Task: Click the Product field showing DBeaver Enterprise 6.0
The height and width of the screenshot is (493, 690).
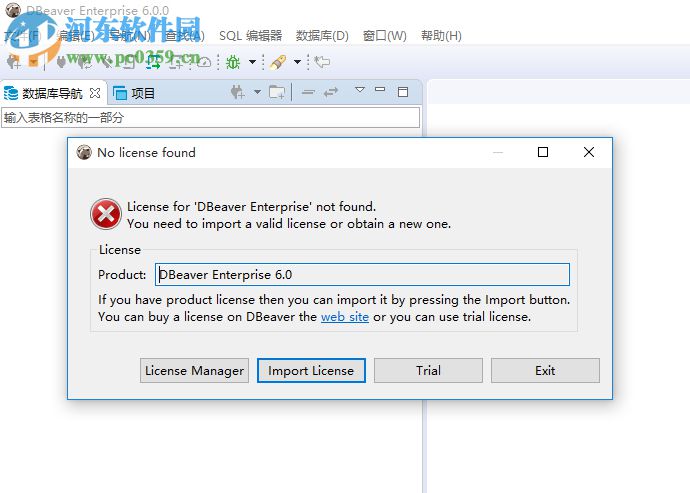Action: [x=362, y=275]
